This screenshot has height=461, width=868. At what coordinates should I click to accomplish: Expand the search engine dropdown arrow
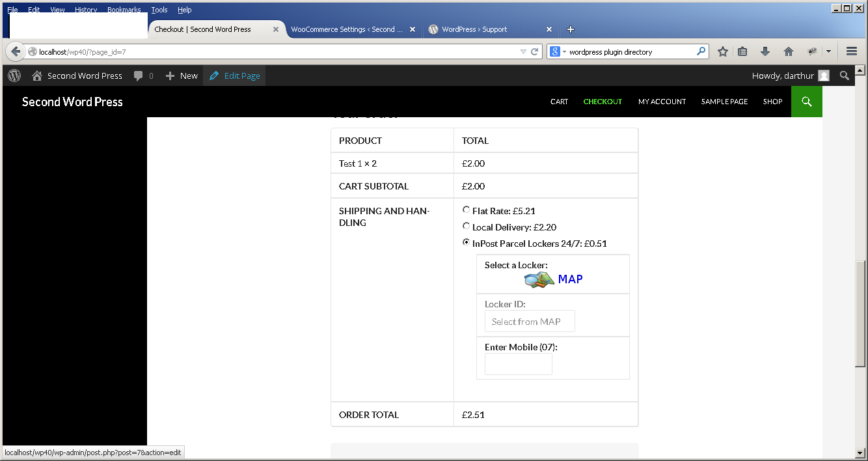[x=564, y=51]
